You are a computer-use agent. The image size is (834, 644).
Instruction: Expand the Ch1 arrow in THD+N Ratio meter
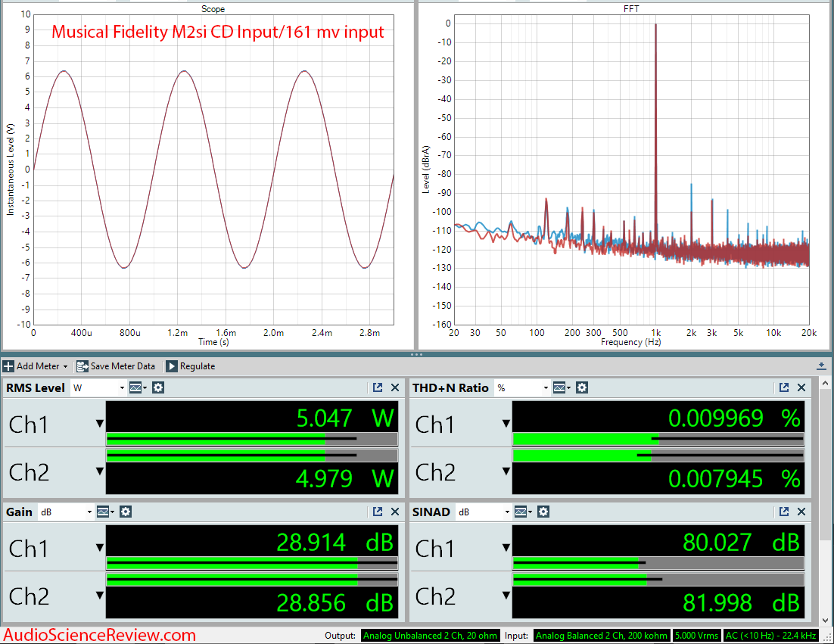pyautogui.click(x=506, y=424)
